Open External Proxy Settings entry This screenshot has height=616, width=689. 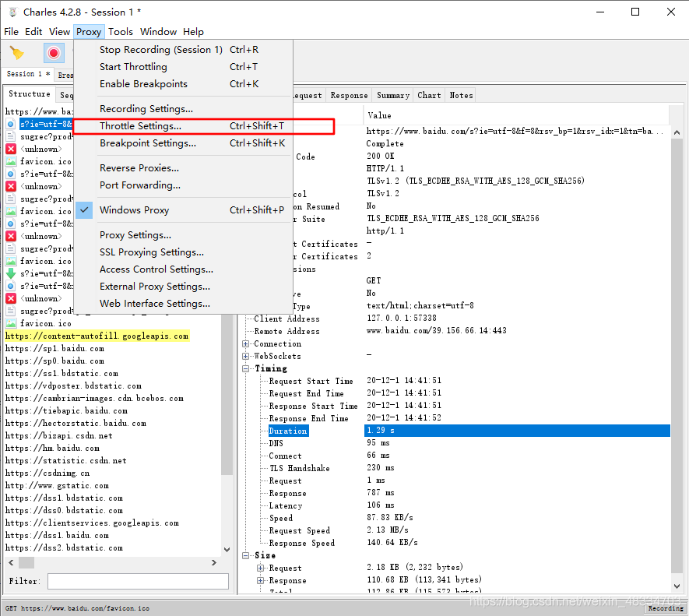tap(184, 287)
